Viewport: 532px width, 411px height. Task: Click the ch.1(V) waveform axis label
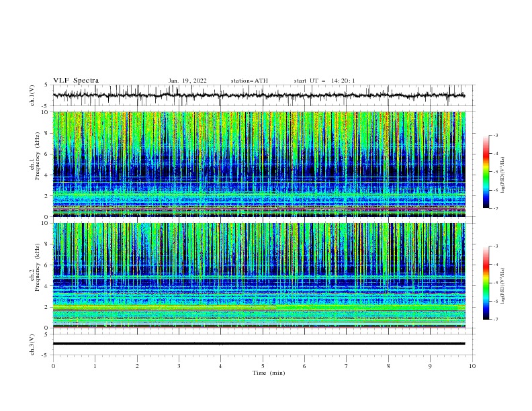click(x=32, y=95)
